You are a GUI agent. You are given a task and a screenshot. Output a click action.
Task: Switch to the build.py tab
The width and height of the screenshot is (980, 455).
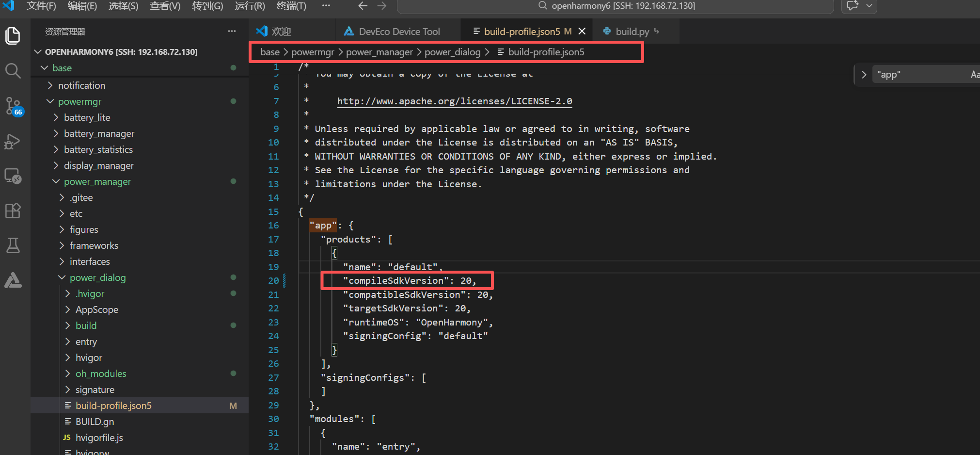[x=632, y=32]
